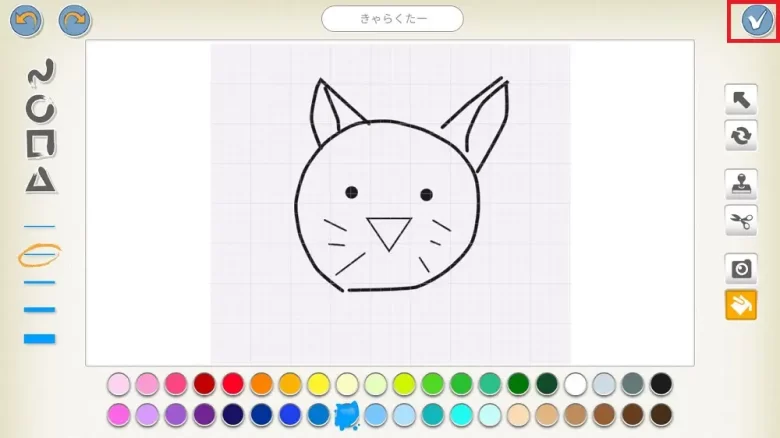Select the freehand line tool
Viewport: 780px width, 438px height.
[40, 73]
